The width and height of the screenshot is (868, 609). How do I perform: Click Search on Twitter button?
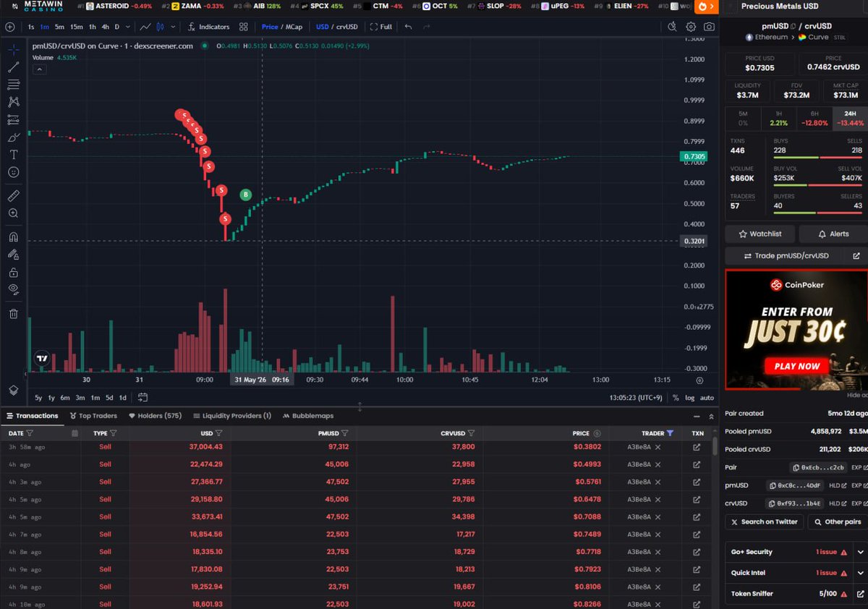coord(764,521)
